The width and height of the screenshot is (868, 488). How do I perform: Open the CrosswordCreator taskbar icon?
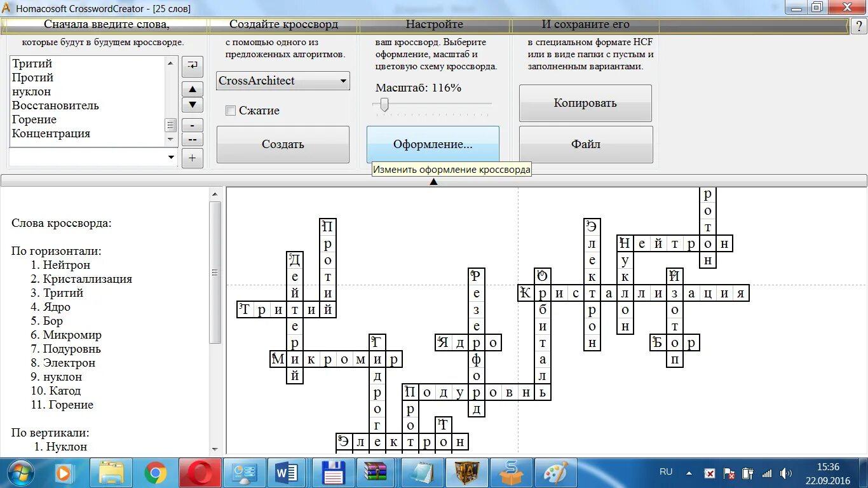(467, 473)
